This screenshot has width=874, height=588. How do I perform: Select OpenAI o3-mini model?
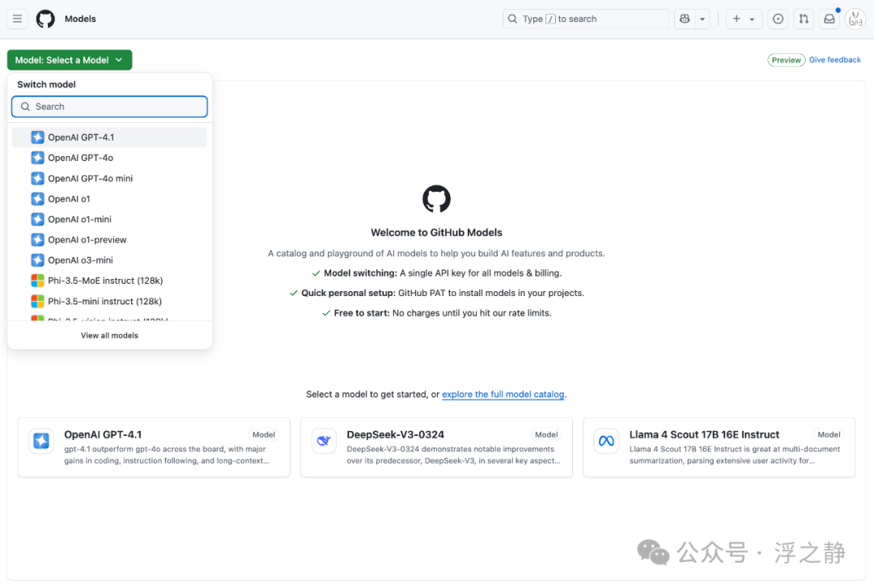(x=109, y=260)
